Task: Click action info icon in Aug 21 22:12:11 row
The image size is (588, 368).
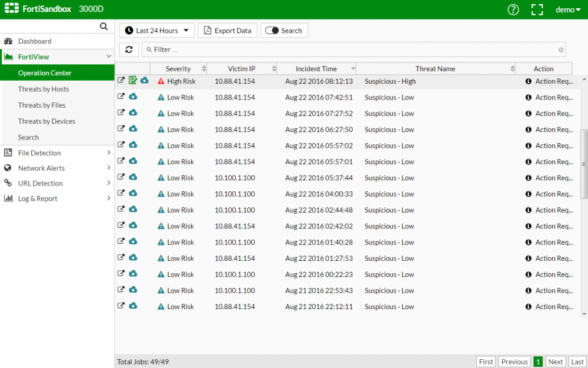Action: pos(529,307)
